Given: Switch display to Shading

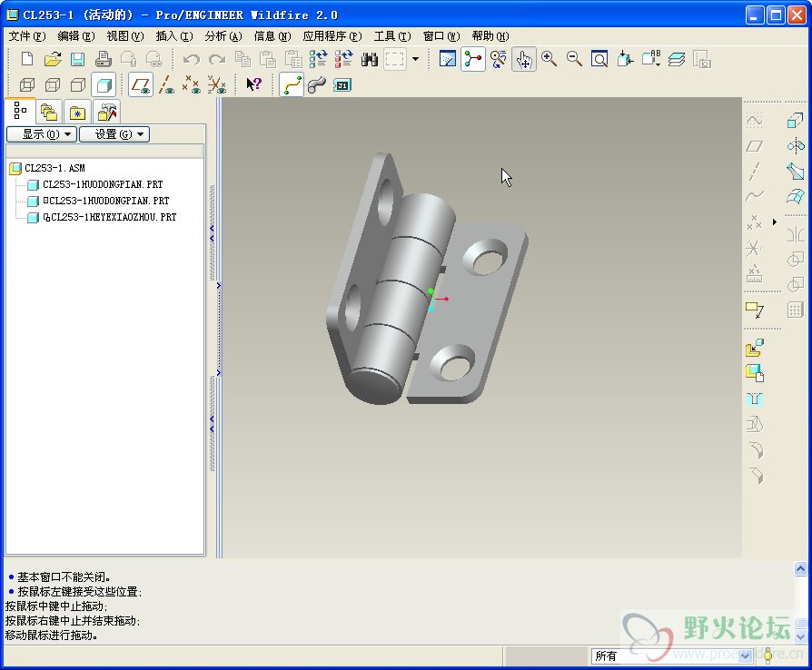Looking at the screenshot, I should pyautogui.click(x=104, y=84).
